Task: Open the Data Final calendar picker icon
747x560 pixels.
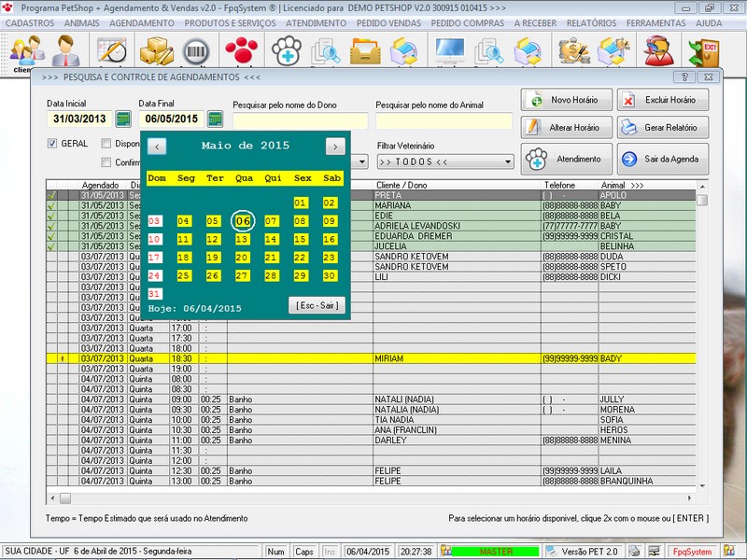Action: pos(216,119)
